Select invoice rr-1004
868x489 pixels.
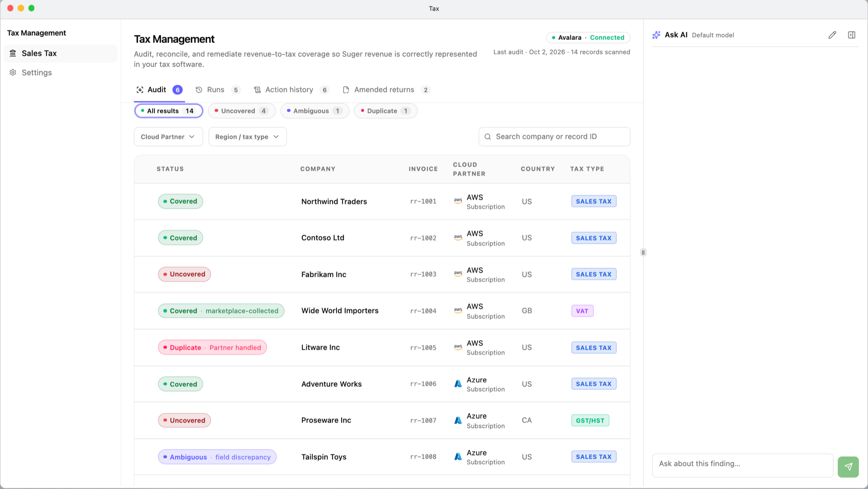pyautogui.click(x=423, y=311)
